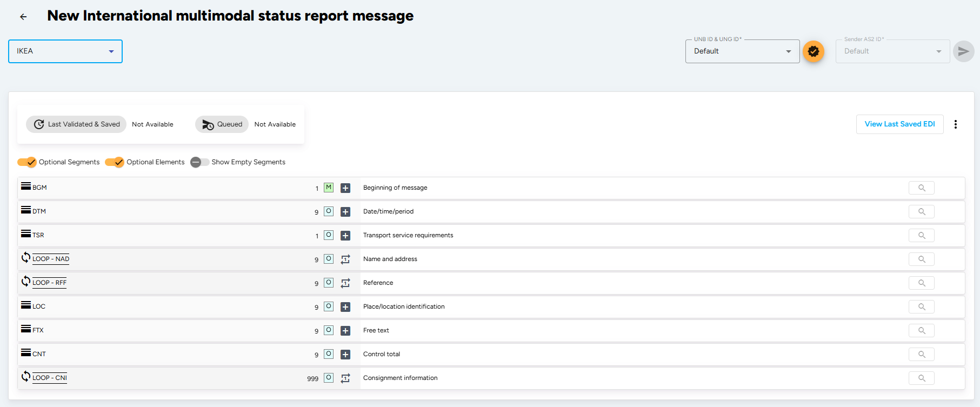Click the search icon in the Reference row
This screenshot has width=980, height=407.
[x=922, y=283]
